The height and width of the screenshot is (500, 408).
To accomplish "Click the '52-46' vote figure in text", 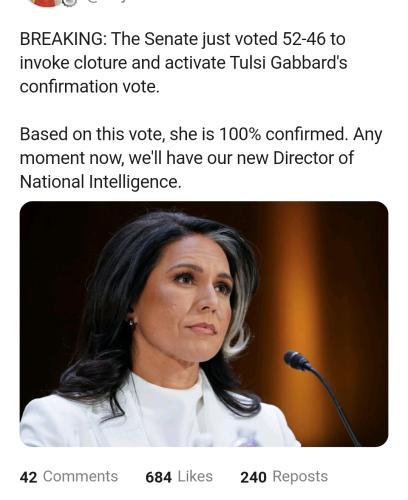I will click(x=304, y=39).
